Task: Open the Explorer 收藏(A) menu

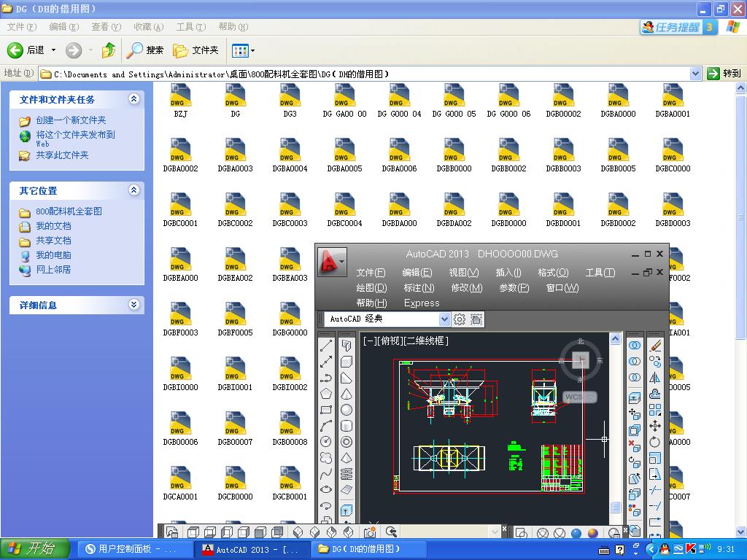Action: click(149, 27)
